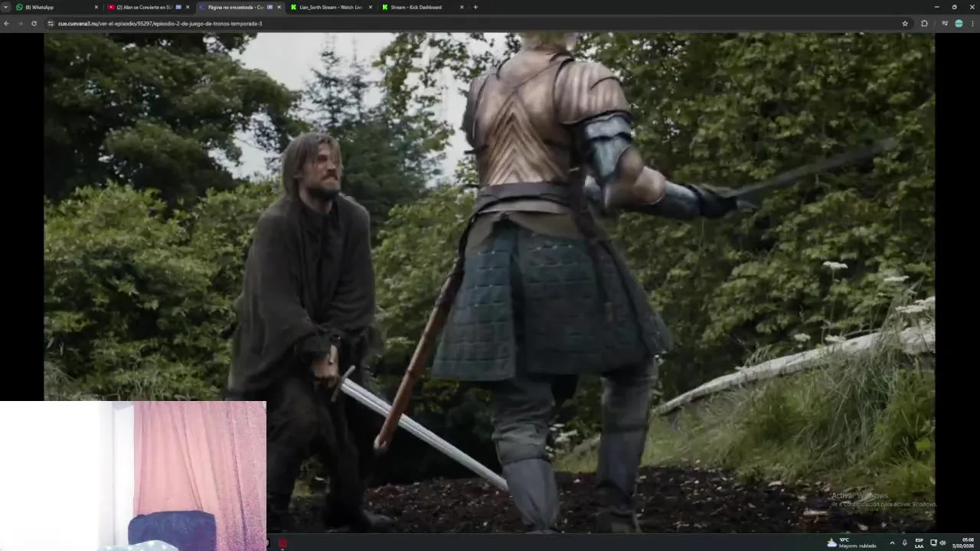Click the audio indicator on the YouTube tab
Screen dimensions: 980x551
(x=178, y=7)
